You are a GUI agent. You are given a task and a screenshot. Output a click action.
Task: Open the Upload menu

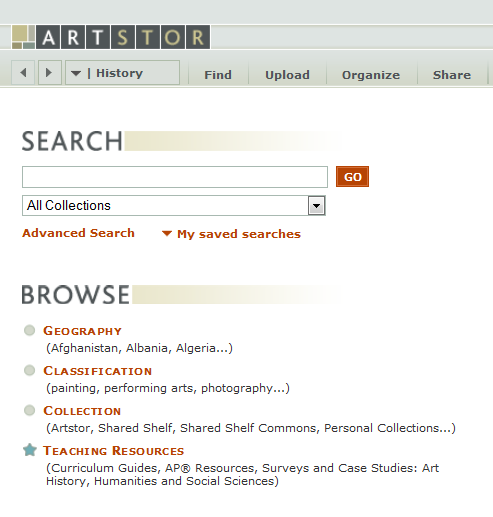coord(287,75)
